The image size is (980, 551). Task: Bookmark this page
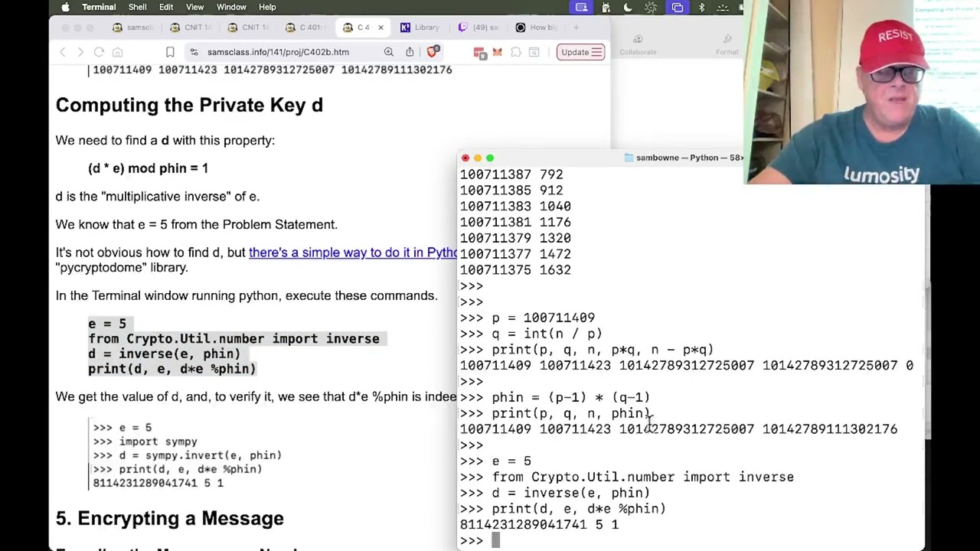[170, 52]
